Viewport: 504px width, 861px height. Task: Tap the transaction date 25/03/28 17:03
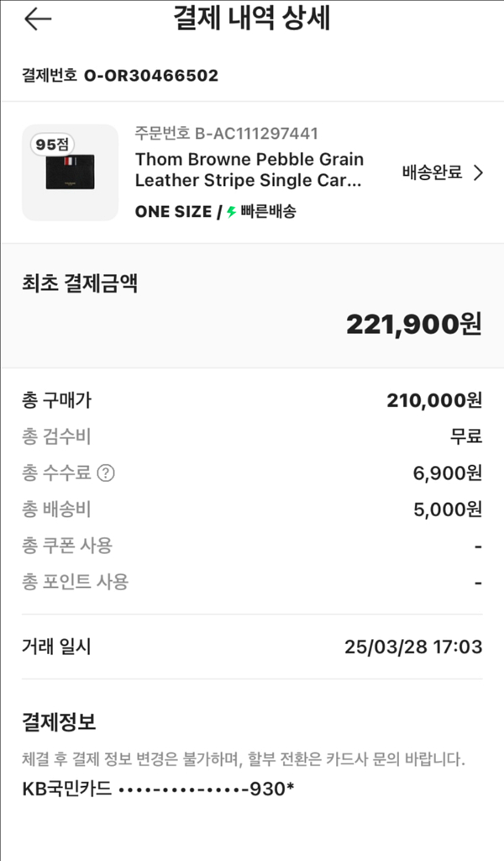(413, 647)
